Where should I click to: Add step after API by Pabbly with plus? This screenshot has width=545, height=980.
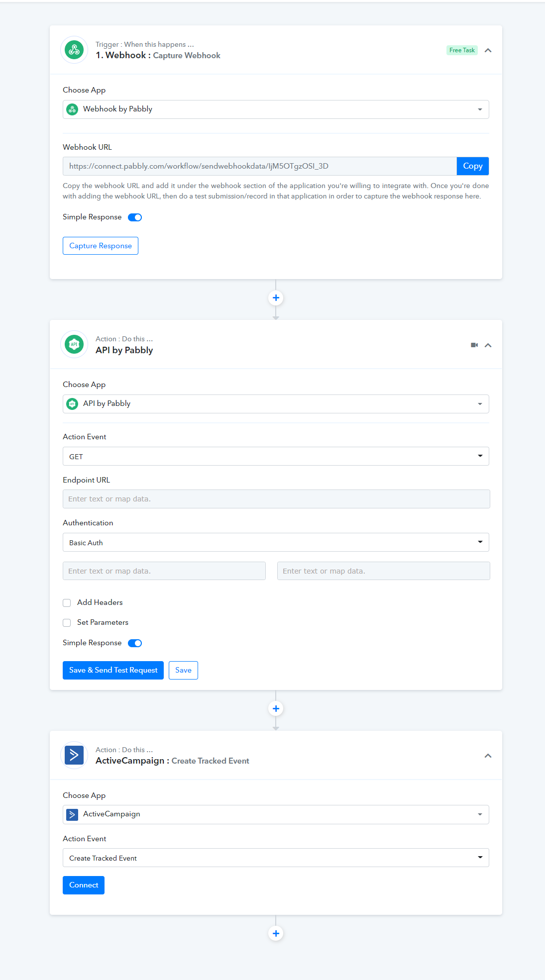pyautogui.click(x=276, y=708)
